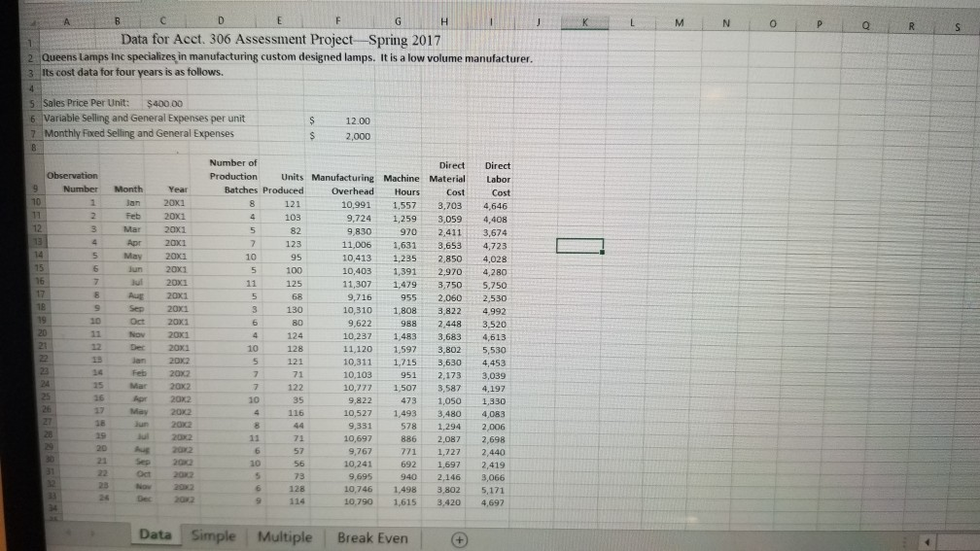Select column D header
Viewport: 980px width, 551px height.
tap(221, 20)
